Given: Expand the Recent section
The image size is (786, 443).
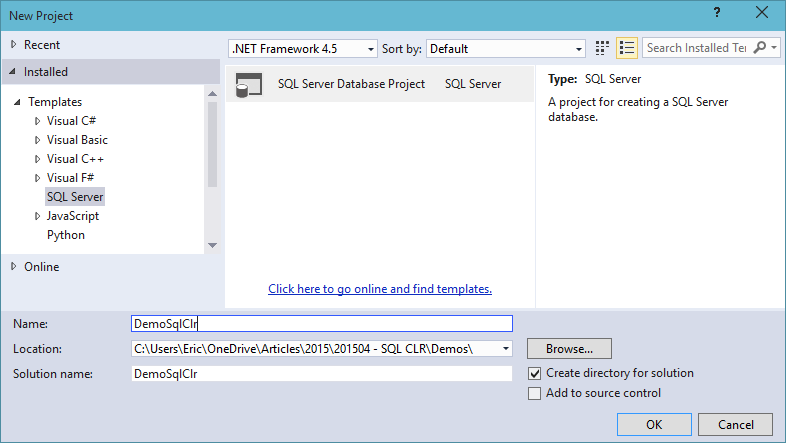Looking at the screenshot, I should tap(14, 45).
